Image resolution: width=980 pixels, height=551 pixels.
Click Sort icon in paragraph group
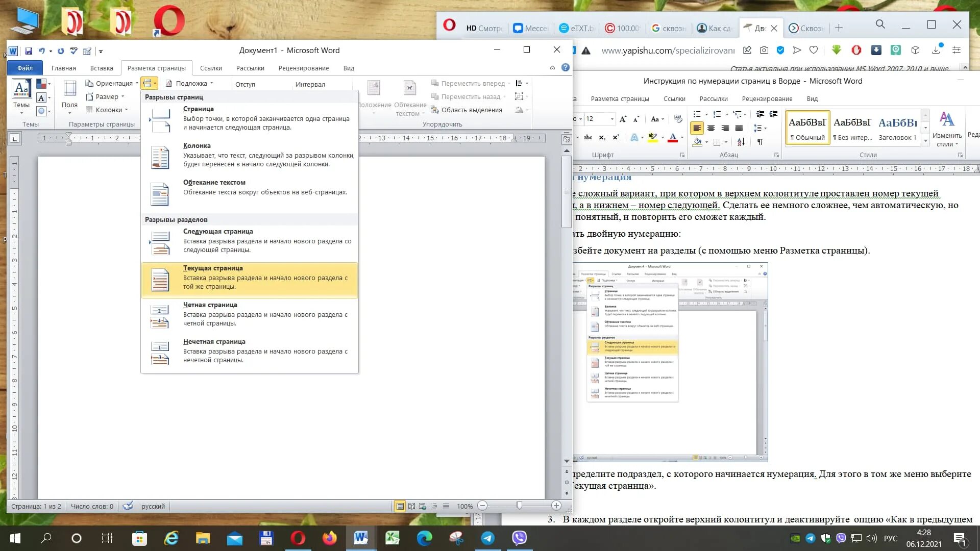click(x=741, y=141)
